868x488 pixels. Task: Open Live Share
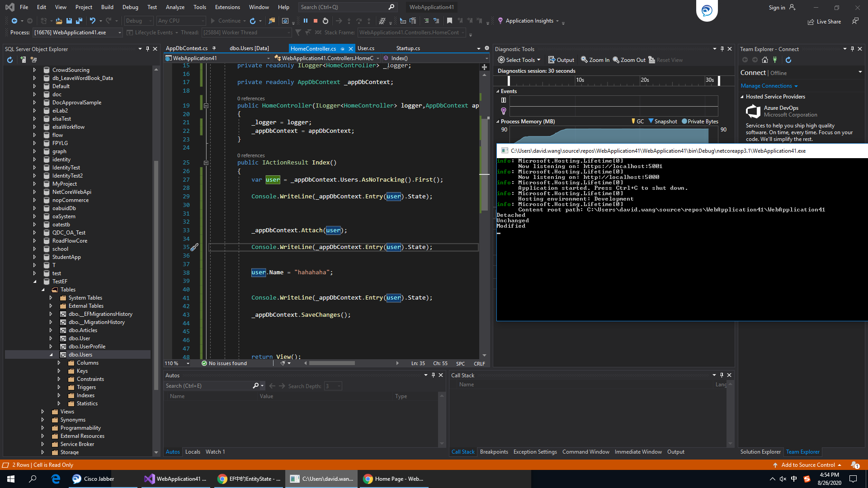click(x=824, y=21)
